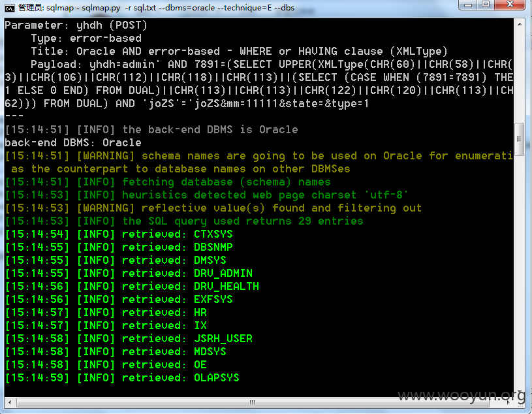This screenshot has width=532, height=414.
Task: Click the 'the back-end DBMS is Oracle' info line
Action: (151, 130)
